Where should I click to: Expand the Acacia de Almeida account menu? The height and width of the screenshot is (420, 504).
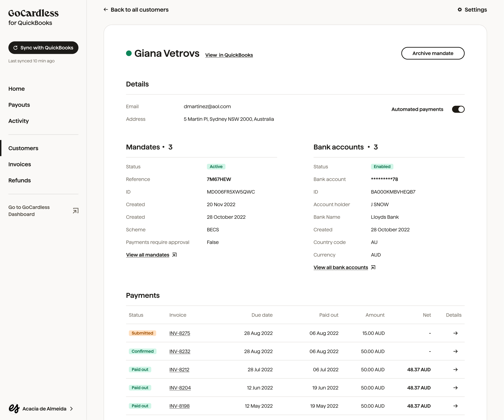pyautogui.click(x=71, y=409)
